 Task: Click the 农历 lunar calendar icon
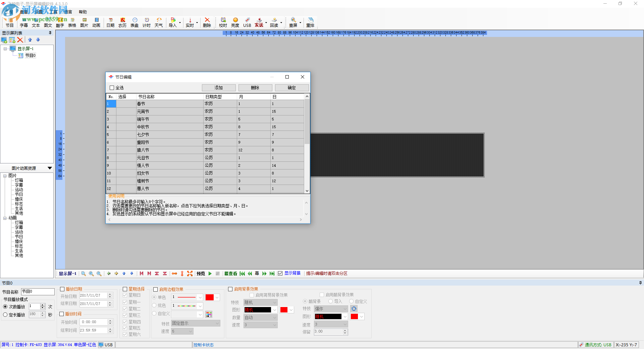[x=122, y=22]
